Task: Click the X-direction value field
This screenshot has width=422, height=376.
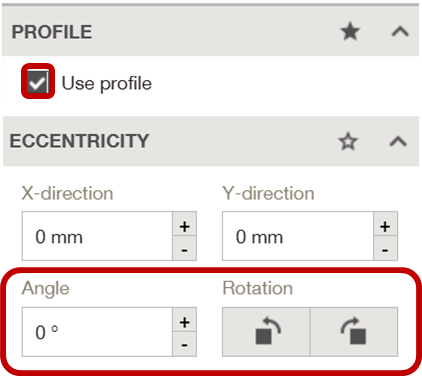Action: (97, 236)
